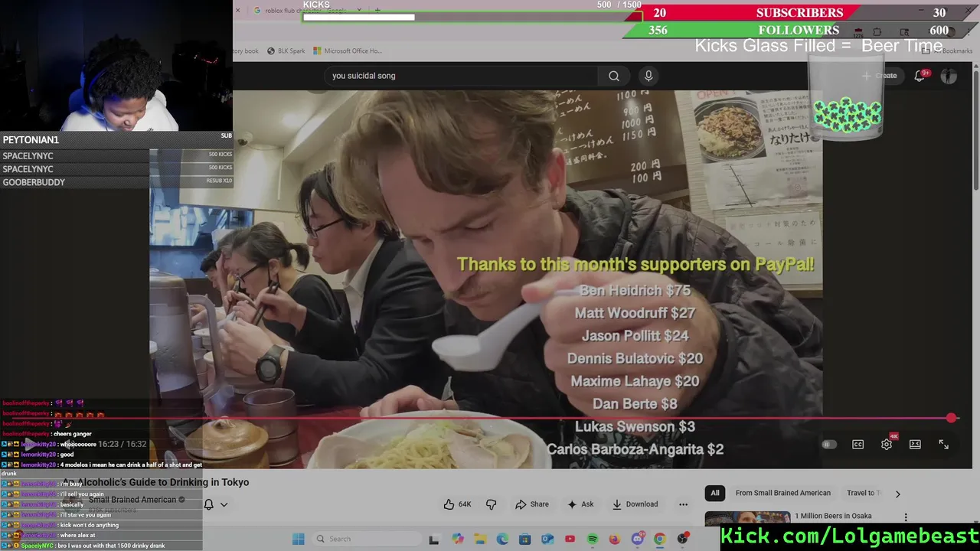Image resolution: width=980 pixels, height=551 pixels.
Task: Switch the player to theater mode
Action: pyautogui.click(x=915, y=445)
